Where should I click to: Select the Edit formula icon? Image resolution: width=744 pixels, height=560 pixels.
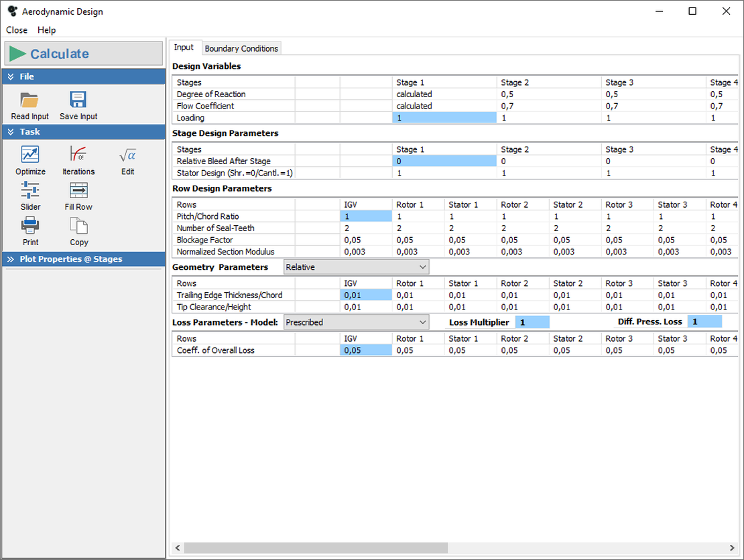[127, 155]
